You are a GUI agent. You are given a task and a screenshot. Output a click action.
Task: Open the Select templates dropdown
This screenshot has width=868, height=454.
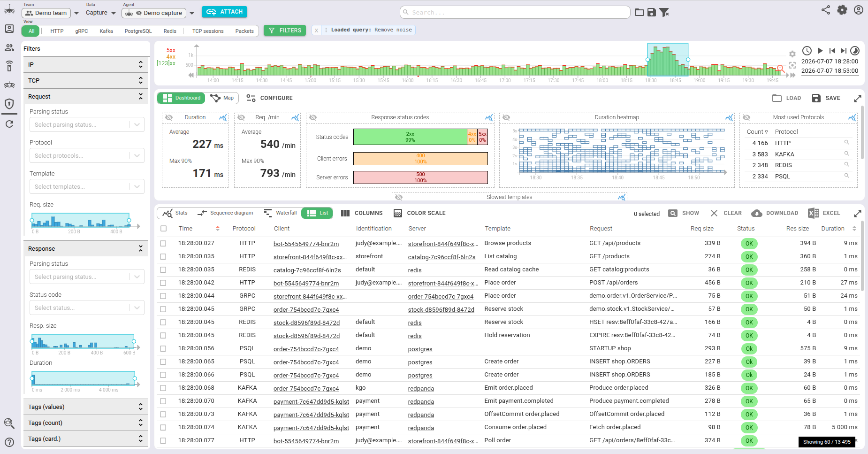point(87,187)
